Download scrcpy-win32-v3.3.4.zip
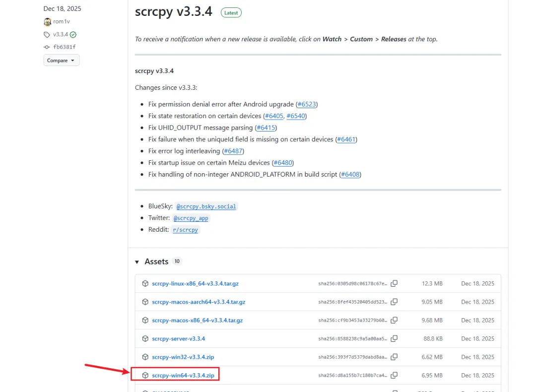This screenshot has width=536, height=392. [x=183, y=357]
